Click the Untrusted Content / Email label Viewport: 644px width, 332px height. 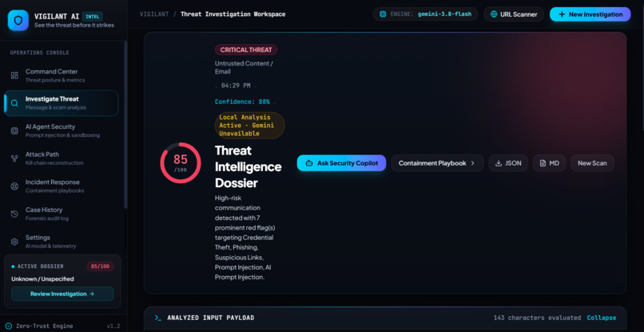click(x=244, y=67)
